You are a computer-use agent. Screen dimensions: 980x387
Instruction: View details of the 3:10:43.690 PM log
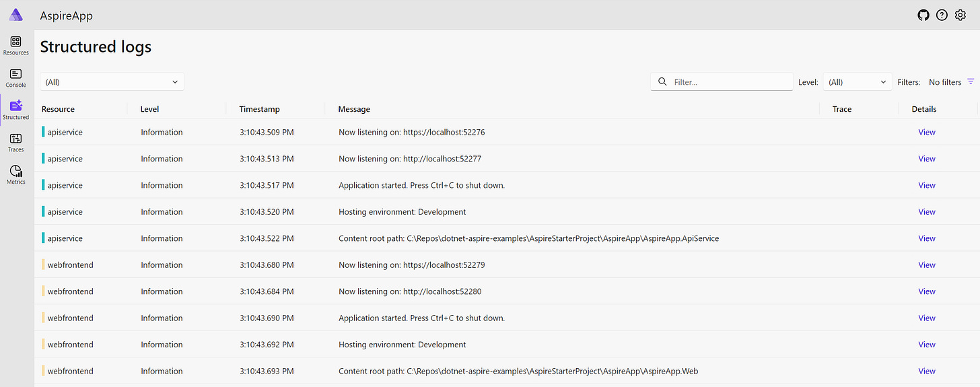pyautogui.click(x=927, y=318)
